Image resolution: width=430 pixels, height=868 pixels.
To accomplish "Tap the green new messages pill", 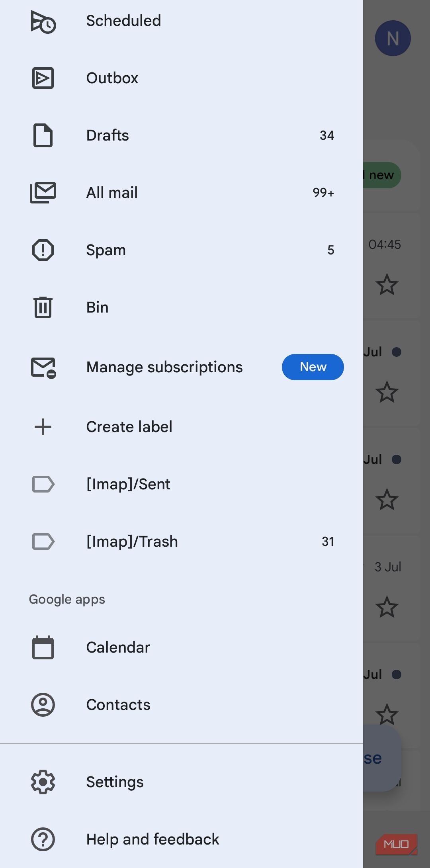I will (382, 175).
